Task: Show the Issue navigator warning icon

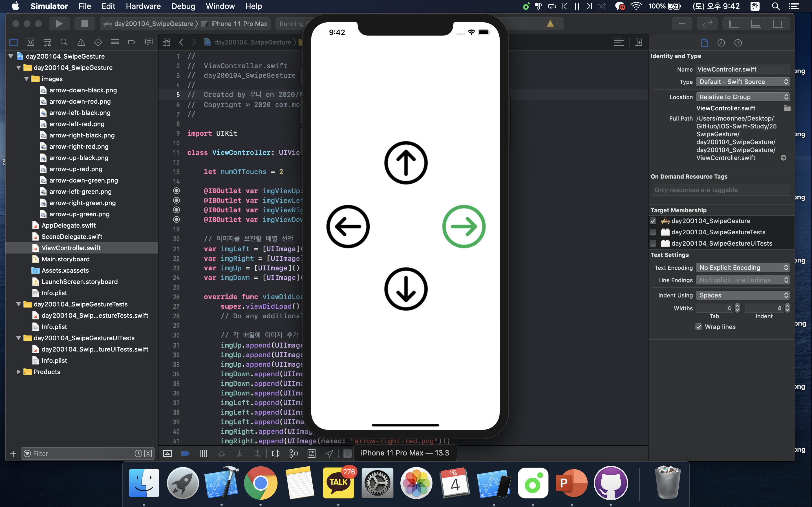Action: coord(81,42)
